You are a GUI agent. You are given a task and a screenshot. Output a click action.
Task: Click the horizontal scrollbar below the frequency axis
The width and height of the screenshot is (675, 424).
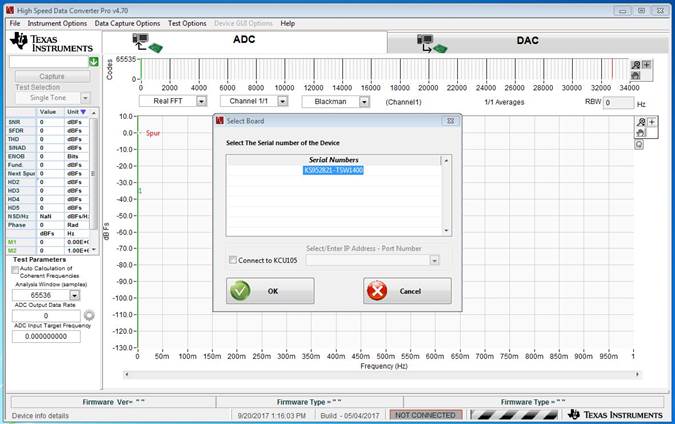382,374
